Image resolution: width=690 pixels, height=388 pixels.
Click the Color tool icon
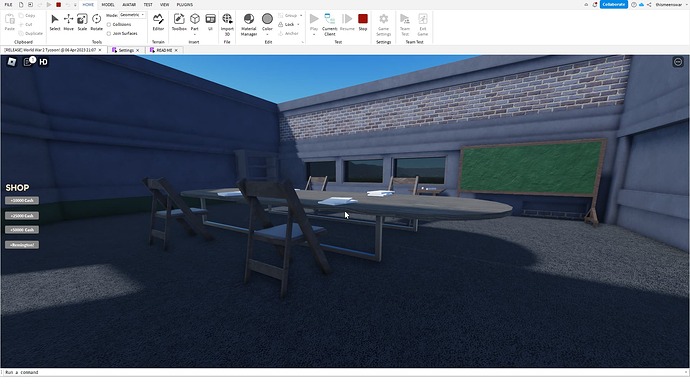(267, 19)
